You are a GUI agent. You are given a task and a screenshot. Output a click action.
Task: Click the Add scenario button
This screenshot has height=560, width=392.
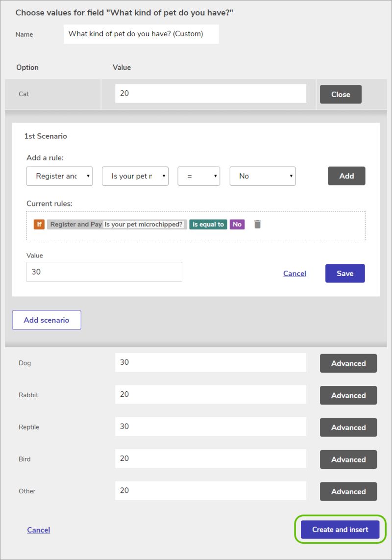(47, 320)
